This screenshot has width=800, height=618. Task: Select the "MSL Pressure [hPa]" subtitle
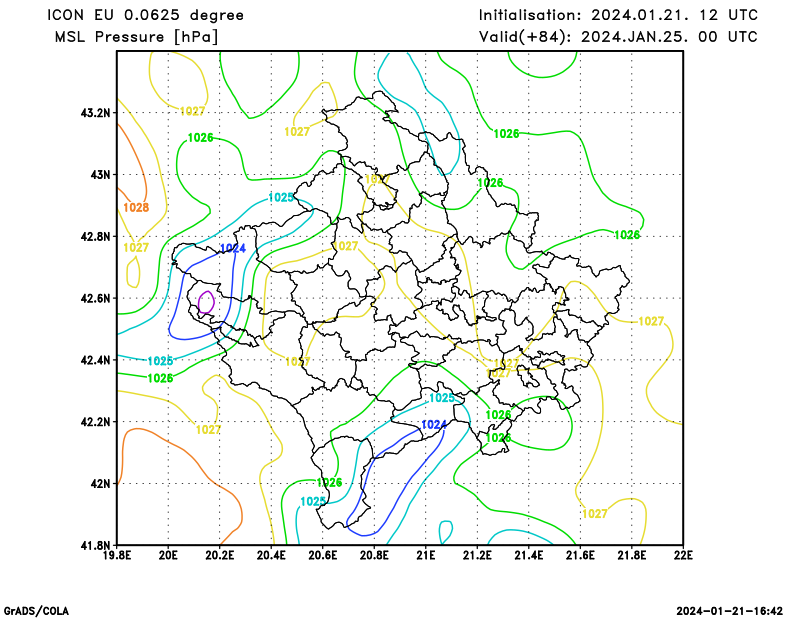[x=137, y=37]
